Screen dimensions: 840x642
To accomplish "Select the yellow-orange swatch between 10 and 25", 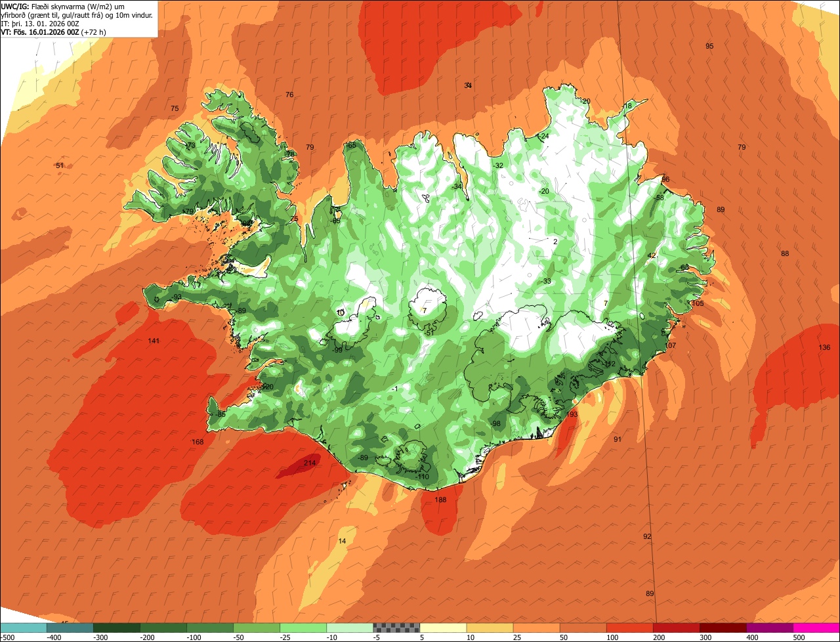I will pos(490,628).
